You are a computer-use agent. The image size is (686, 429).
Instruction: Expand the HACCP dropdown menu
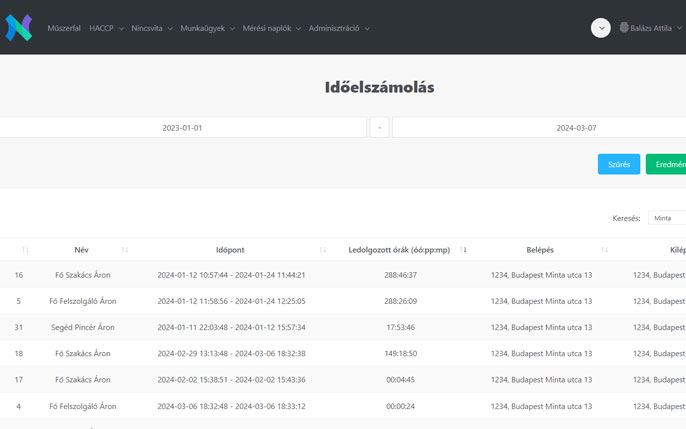pos(105,28)
